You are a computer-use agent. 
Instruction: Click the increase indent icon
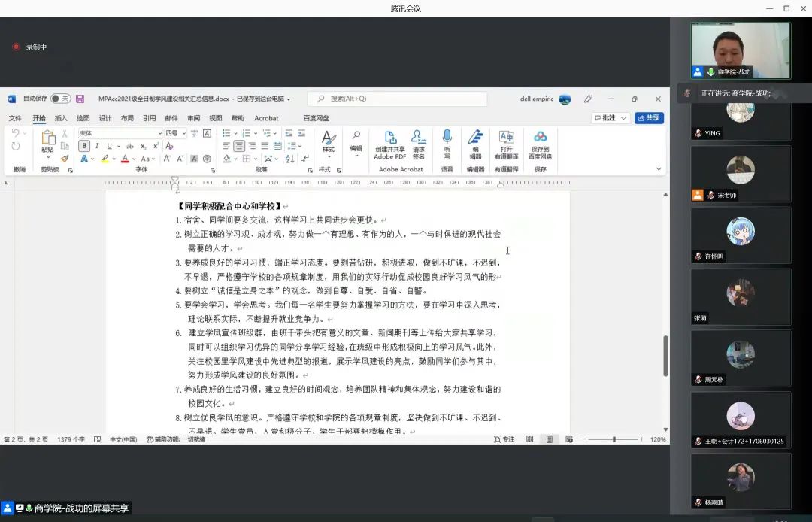pos(302,133)
